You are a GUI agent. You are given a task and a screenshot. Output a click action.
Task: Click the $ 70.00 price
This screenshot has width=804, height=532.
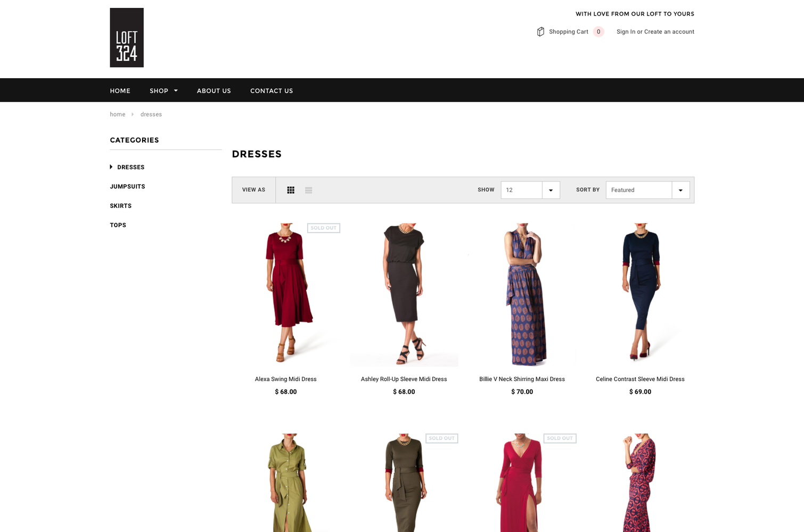[x=522, y=392]
